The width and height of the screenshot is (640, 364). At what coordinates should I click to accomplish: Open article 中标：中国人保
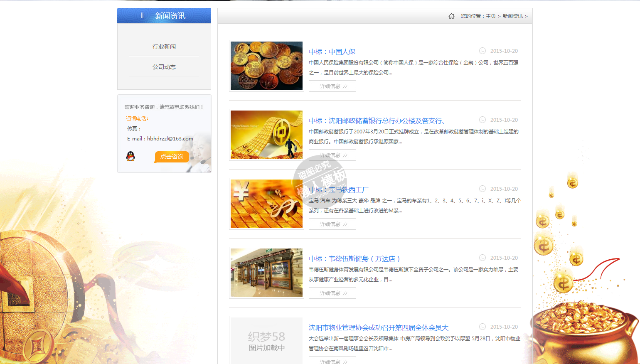pyautogui.click(x=332, y=52)
